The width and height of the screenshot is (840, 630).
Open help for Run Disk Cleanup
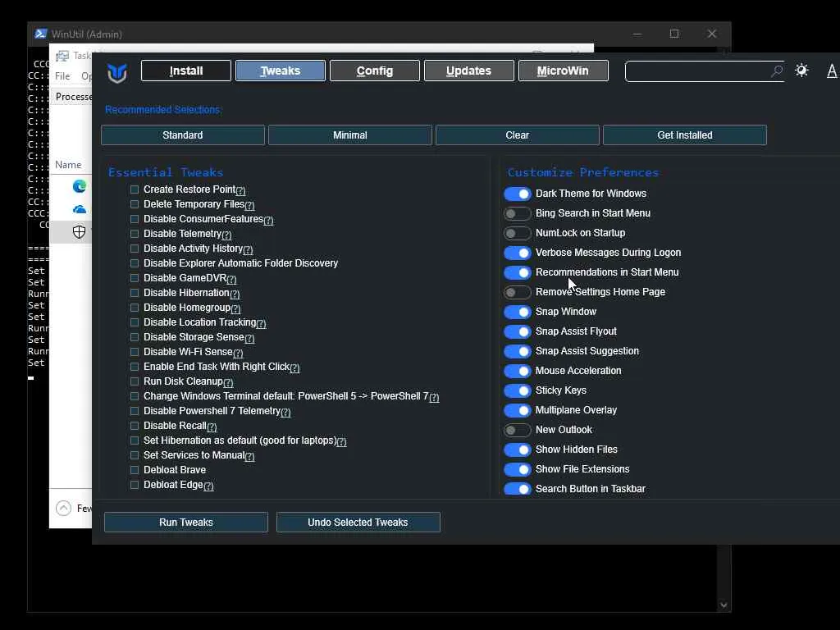[228, 383]
